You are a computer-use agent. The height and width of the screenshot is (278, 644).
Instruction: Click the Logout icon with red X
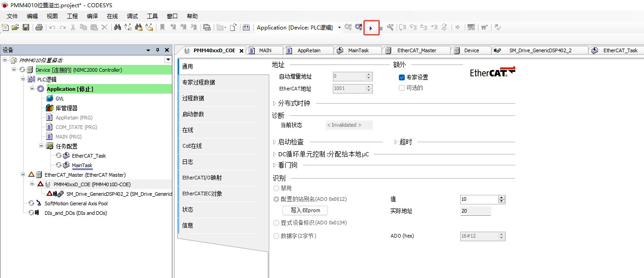(x=358, y=28)
